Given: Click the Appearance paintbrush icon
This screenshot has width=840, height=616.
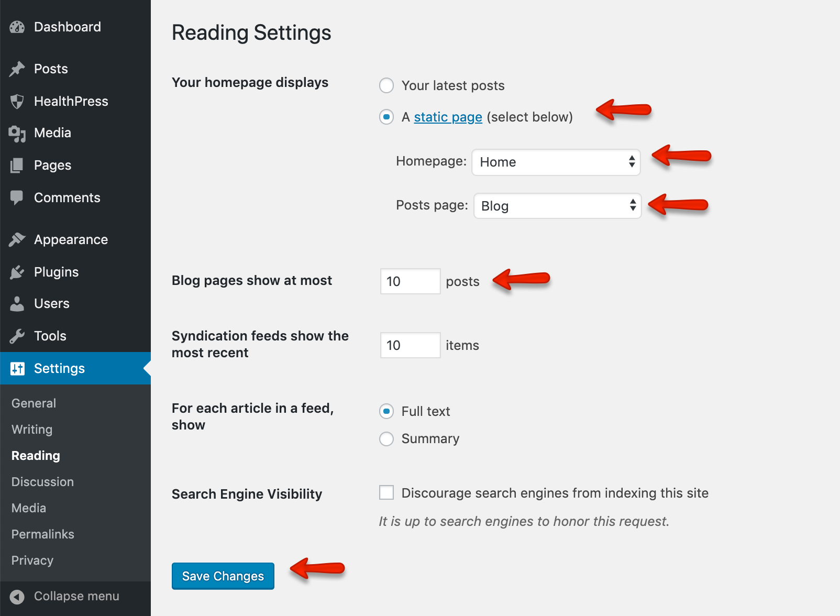Looking at the screenshot, I should click(x=17, y=240).
